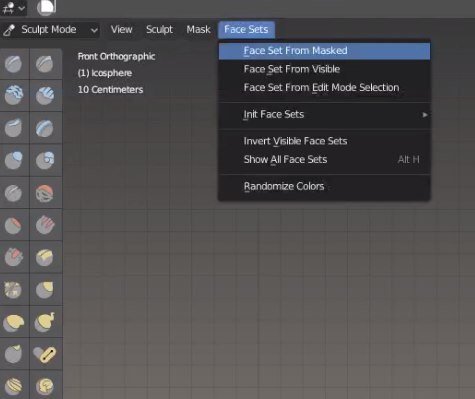Select the Clay Thumb brush
The height and width of the screenshot is (399, 475).
click(14, 128)
